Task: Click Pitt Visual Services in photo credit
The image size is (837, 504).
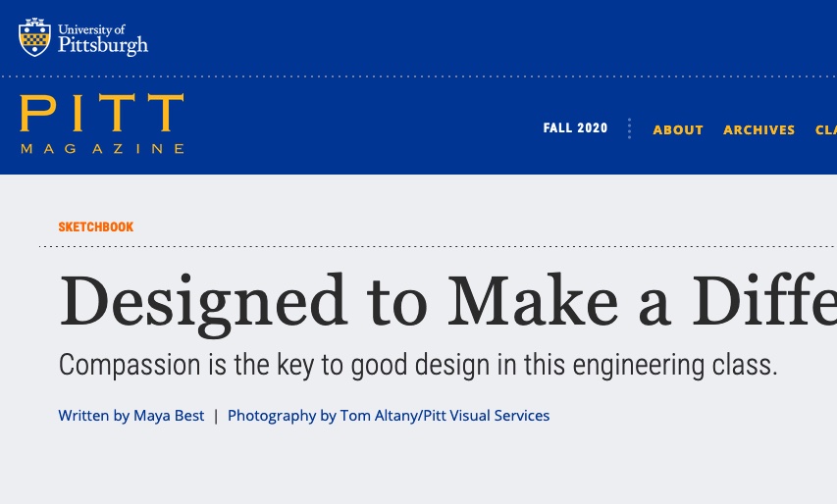Action: (x=487, y=416)
